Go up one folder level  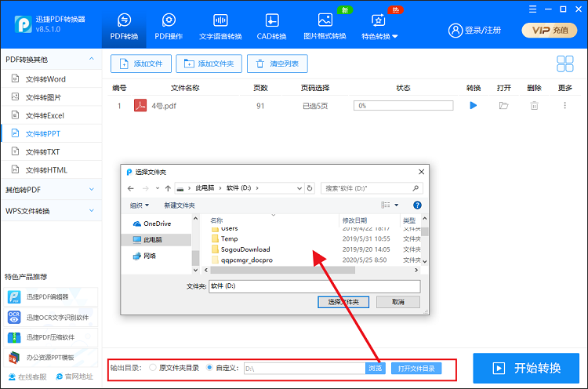tap(168, 188)
